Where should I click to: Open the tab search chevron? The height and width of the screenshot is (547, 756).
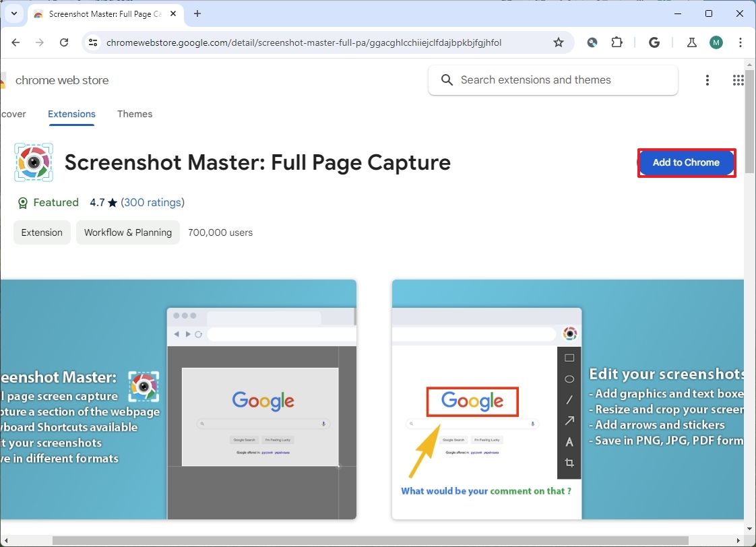coord(14,13)
